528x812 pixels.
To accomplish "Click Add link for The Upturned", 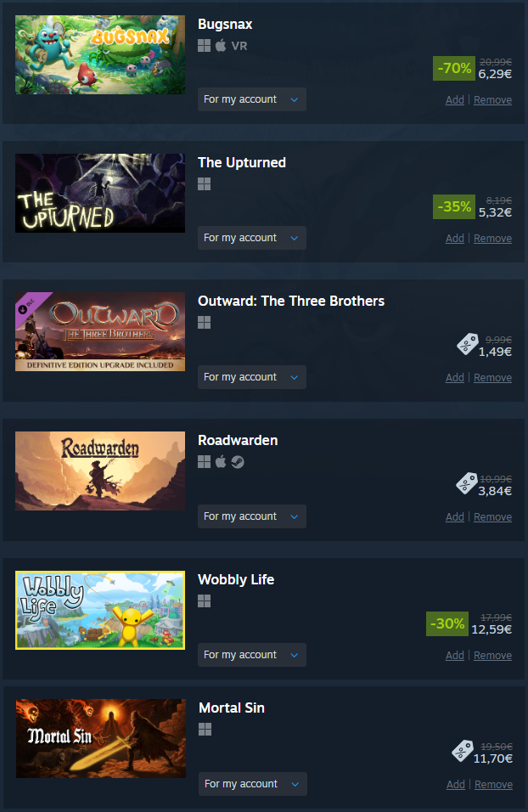I will coord(454,238).
